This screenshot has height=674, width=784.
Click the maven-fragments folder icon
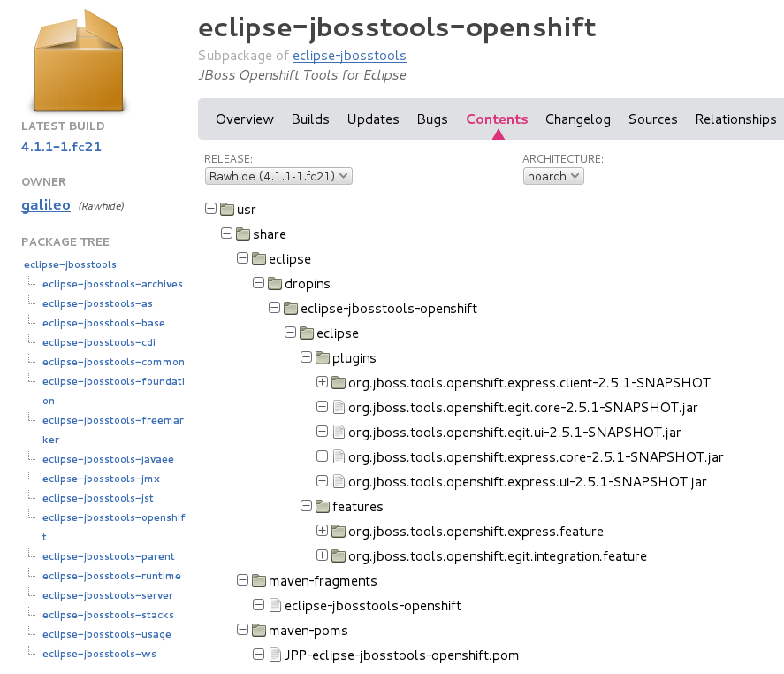coord(259,580)
